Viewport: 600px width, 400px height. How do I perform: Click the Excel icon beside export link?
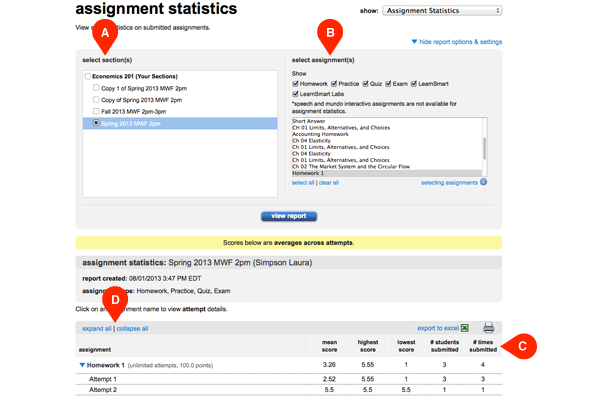(x=464, y=327)
